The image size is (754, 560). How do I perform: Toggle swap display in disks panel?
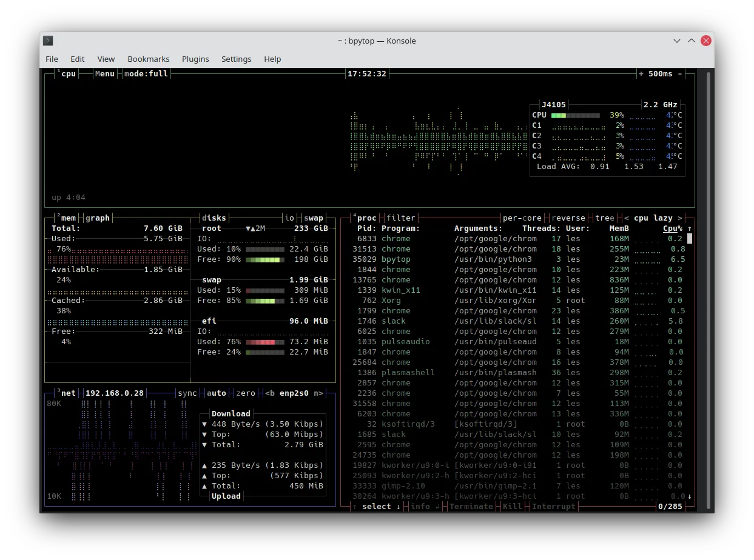tap(314, 218)
